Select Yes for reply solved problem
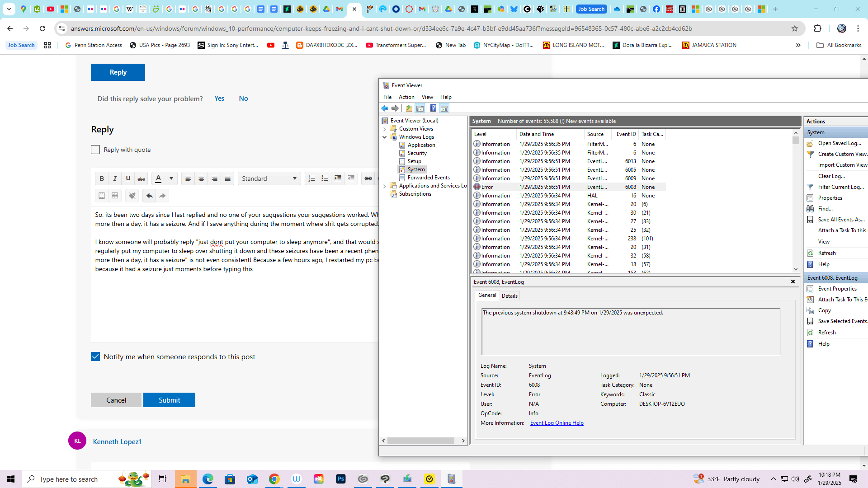The image size is (868, 488). click(x=219, y=99)
